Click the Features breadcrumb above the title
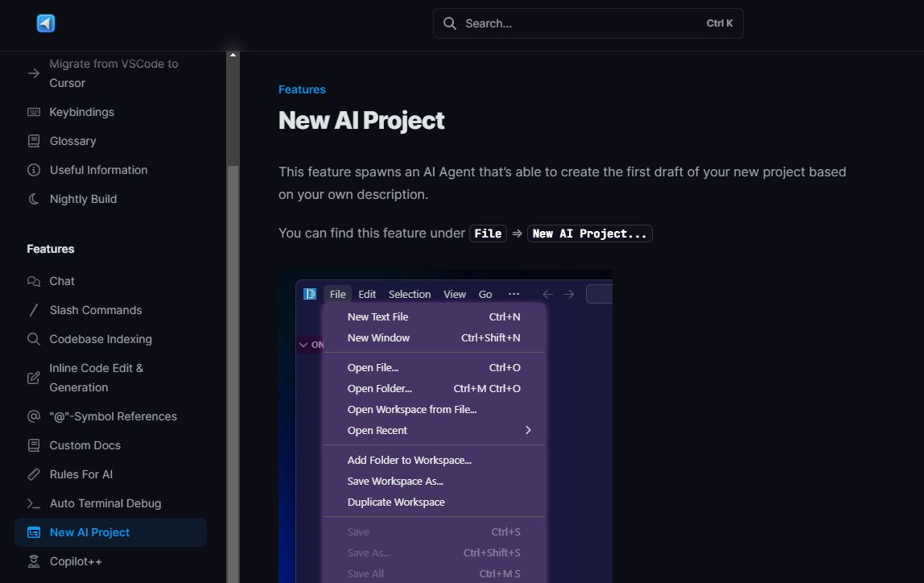Image resolution: width=924 pixels, height=583 pixels. 302,89
